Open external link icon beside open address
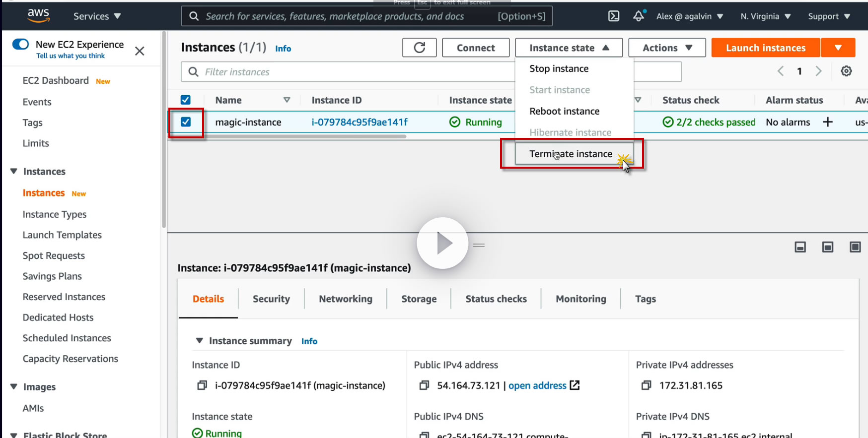This screenshot has width=868, height=438. [575, 385]
